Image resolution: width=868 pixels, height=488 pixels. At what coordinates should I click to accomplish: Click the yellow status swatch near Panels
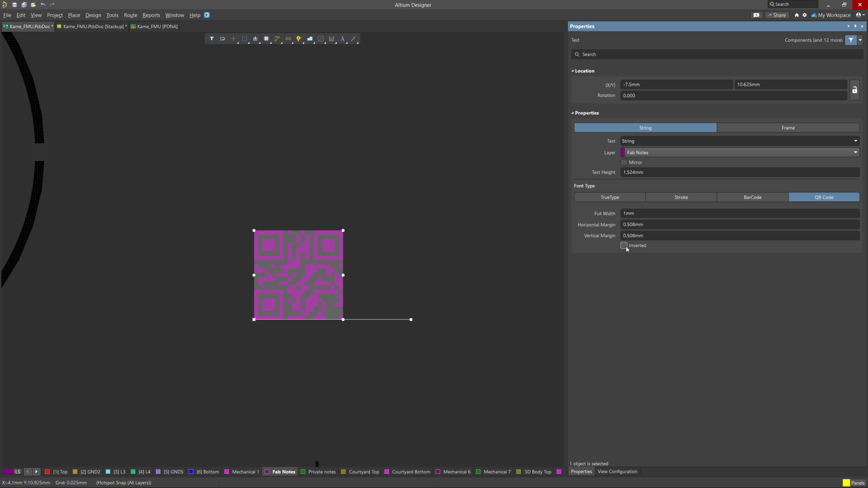coord(846,483)
